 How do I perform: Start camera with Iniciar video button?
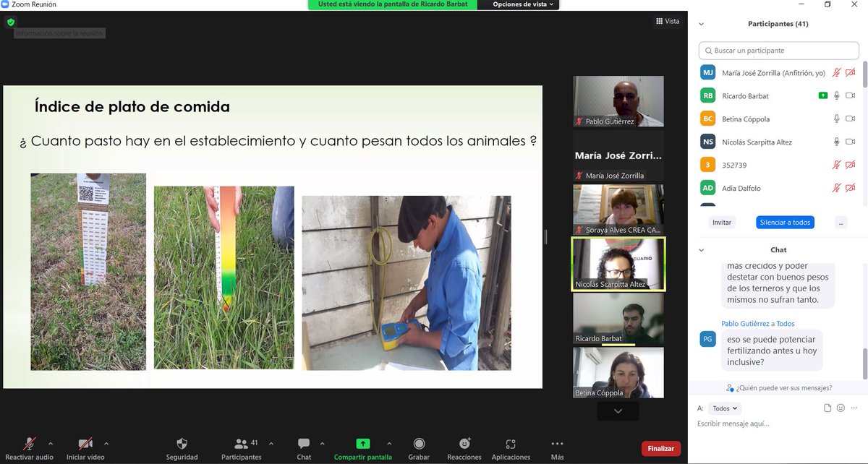(x=85, y=447)
